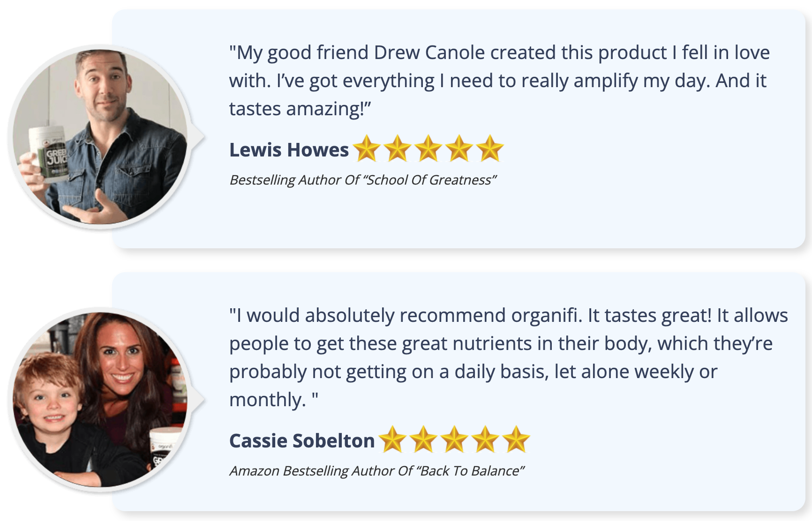Click the fourth star in Cassie Sobelton rating
The height and width of the screenshot is (521, 812).
(485, 439)
